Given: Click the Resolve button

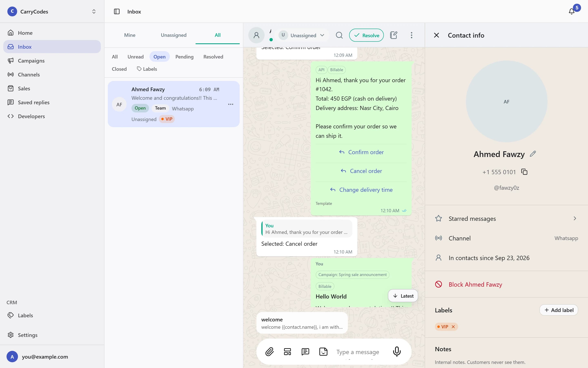Looking at the screenshot, I should (x=366, y=35).
